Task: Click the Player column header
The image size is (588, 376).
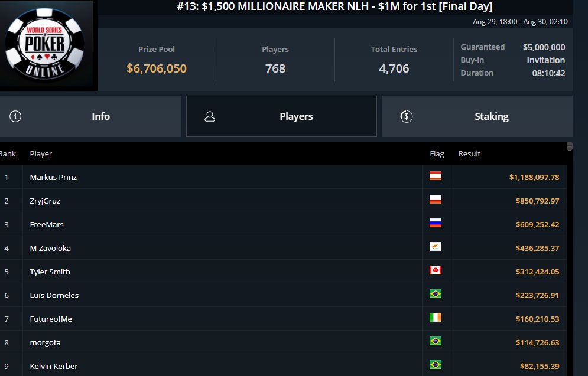Action: click(41, 153)
